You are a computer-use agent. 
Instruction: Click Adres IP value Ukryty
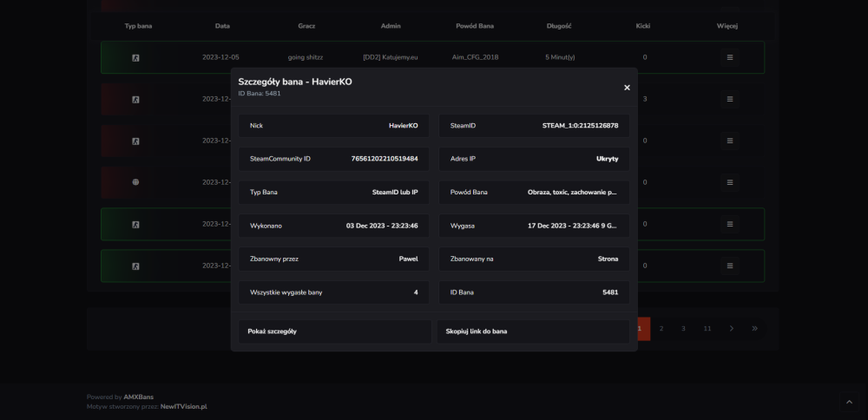(x=608, y=159)
